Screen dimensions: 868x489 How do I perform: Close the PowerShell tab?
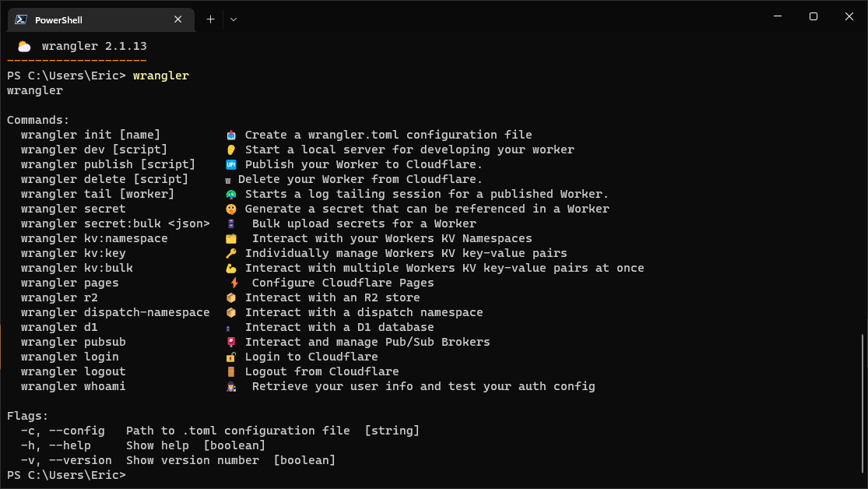[x=179, y=19]
